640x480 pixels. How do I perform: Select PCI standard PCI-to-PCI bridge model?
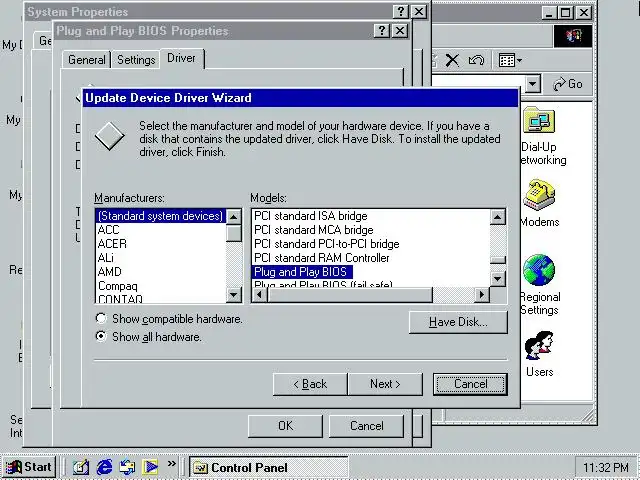(x=327, y=244)
